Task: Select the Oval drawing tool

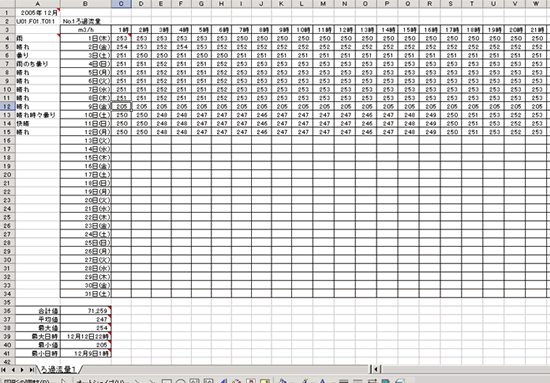Action: [x=180, y=381]
